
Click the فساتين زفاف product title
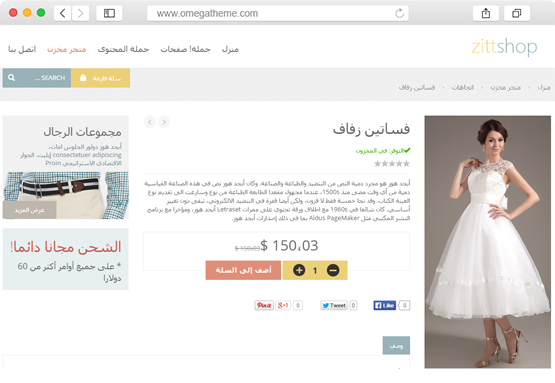pyautogui.click(x=371, y=129)
